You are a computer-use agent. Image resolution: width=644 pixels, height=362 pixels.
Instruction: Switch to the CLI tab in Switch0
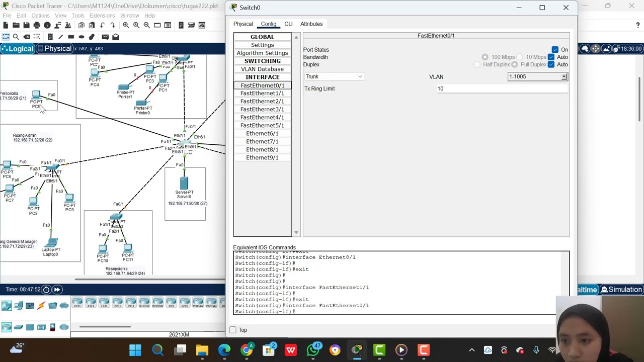(288, 24)
